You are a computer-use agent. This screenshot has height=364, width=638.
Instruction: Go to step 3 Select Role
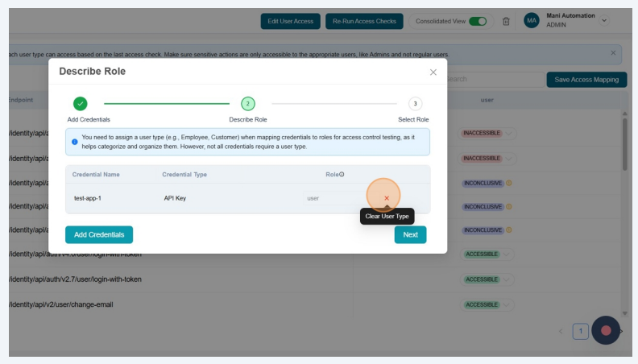414,103
